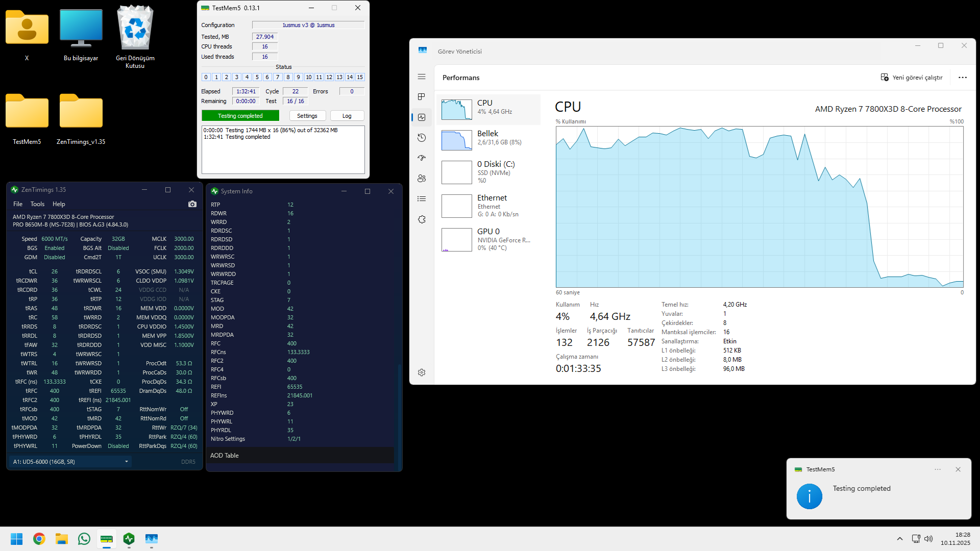980x551 pixels.
Task: Select the Performance page icon in Task Manager
Action: (422, 117)
